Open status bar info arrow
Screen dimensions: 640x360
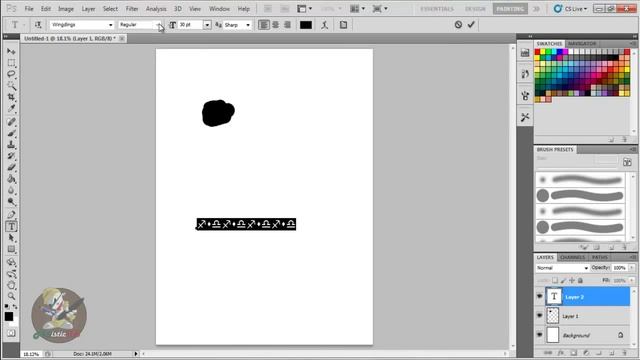[x=136, y=354]
